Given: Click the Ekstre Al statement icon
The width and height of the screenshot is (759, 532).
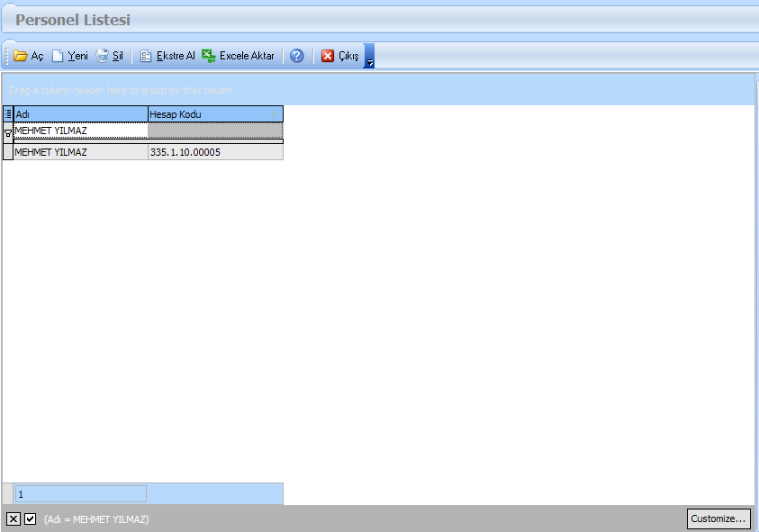Looking at the screenshot, I should (x=146, y=56).
